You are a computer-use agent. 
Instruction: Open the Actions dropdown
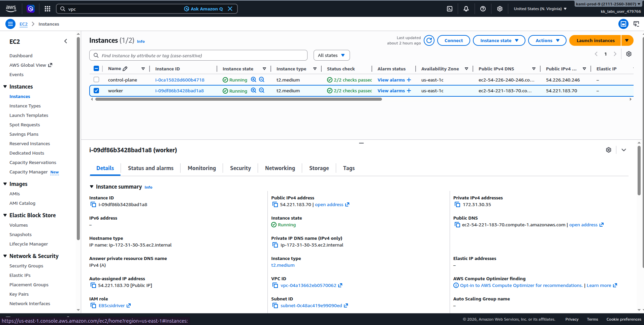(x=547, y=40)
